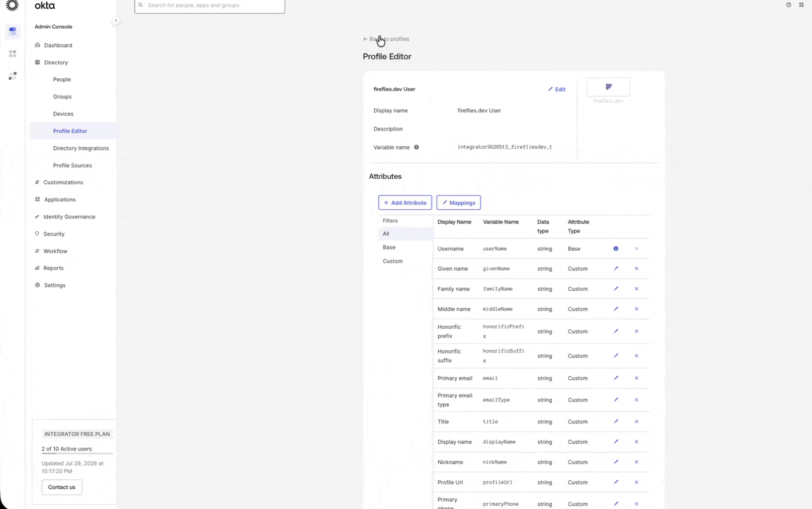Go back to profiles link
This screenshot has height=509, width=812.
coord(386,39)
